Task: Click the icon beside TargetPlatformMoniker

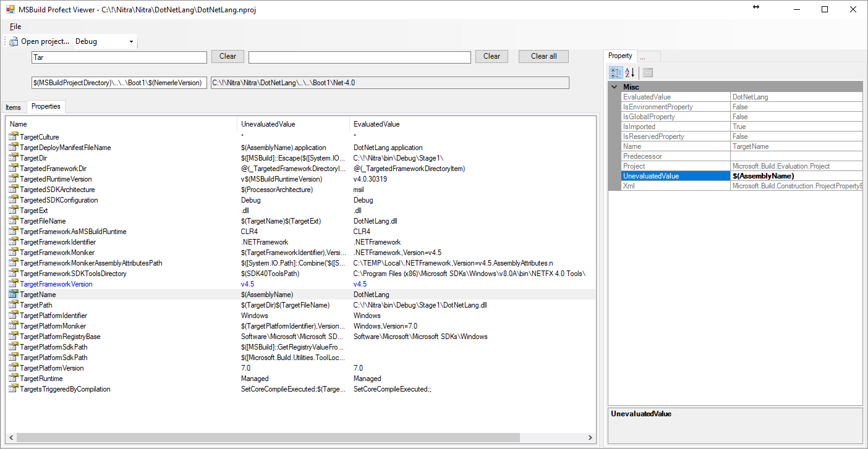Action: click(x=14, y=326)
